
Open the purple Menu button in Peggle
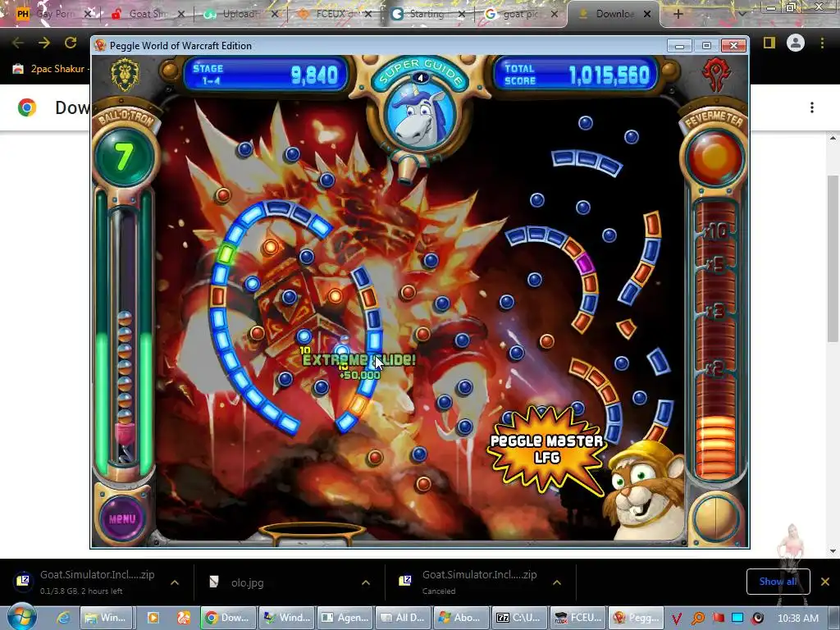coord(123,518)
